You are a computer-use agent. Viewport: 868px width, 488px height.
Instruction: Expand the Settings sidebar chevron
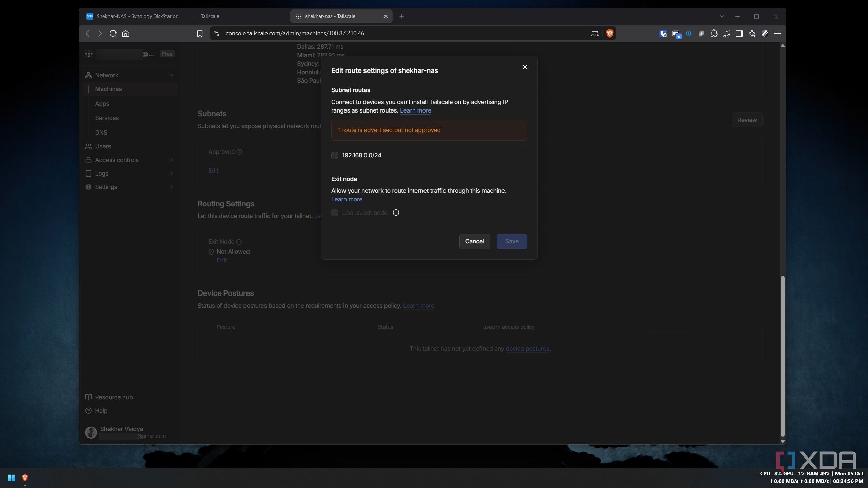[x=171, y=187]
